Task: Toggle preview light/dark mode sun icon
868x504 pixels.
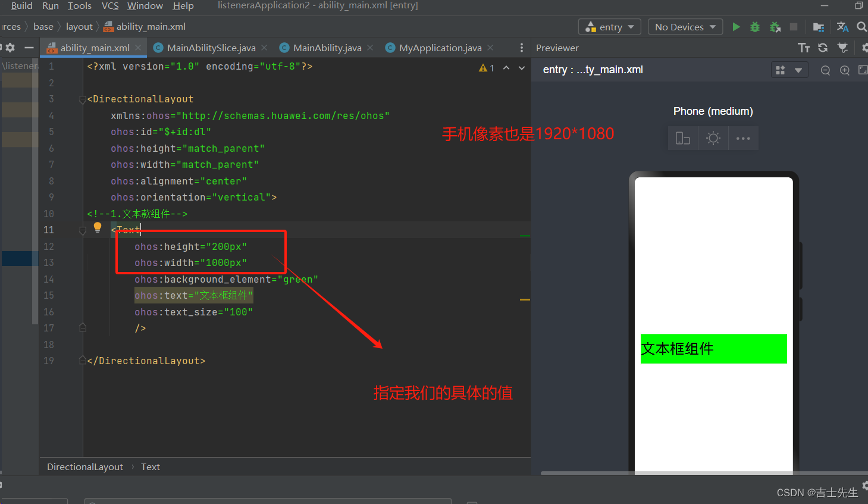Action: (x=713, y=139)
